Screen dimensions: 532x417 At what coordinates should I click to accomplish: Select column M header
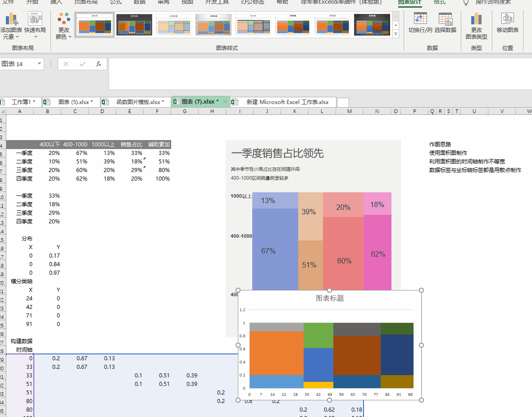click(x=350, y=111)
